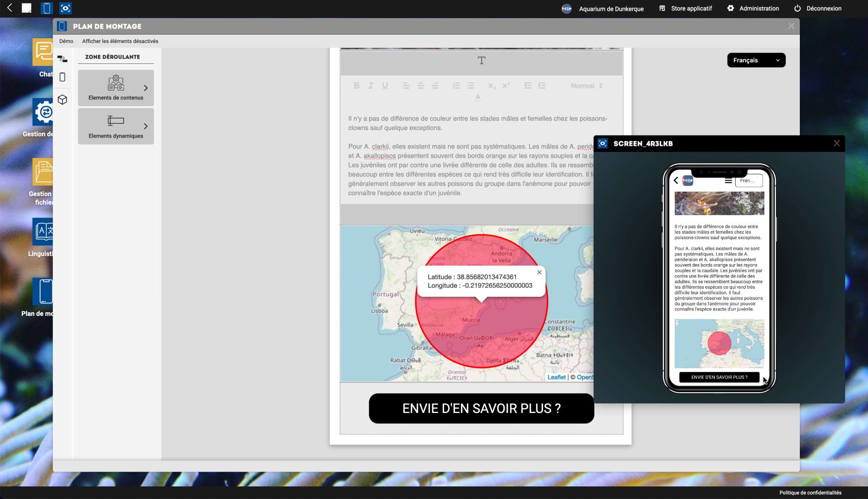
Task: Click the tree structure icon in left sidebar
Action: 62,59
